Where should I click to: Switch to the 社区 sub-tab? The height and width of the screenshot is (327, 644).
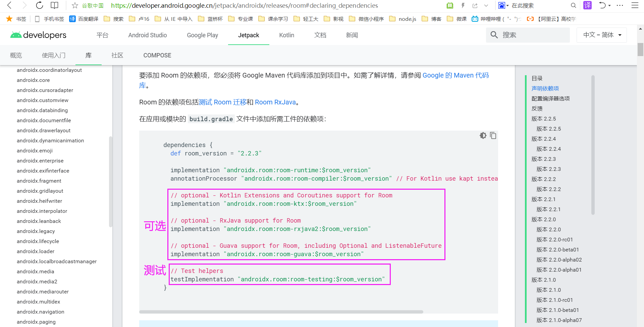[x=117, y=55]
